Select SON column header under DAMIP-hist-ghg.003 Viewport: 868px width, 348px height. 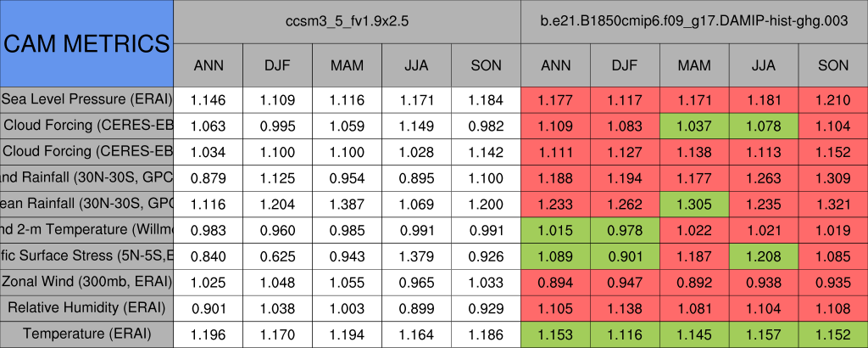tap(833, 65)
